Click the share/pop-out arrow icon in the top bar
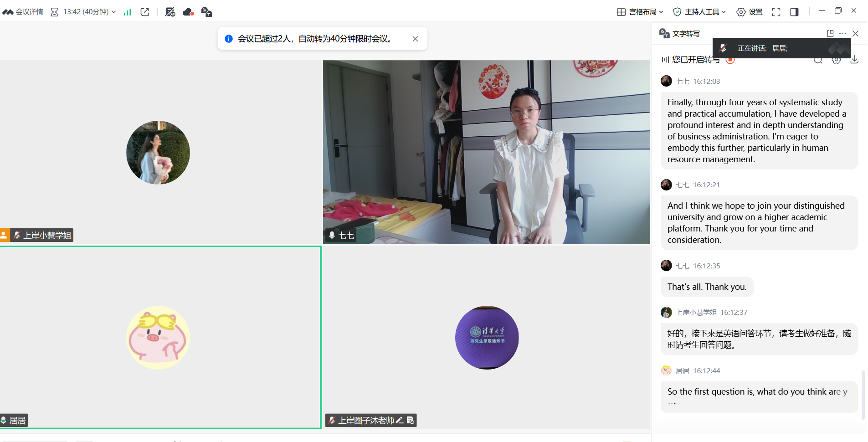Viewport: 868px width, 442px height. click(145, 12)
